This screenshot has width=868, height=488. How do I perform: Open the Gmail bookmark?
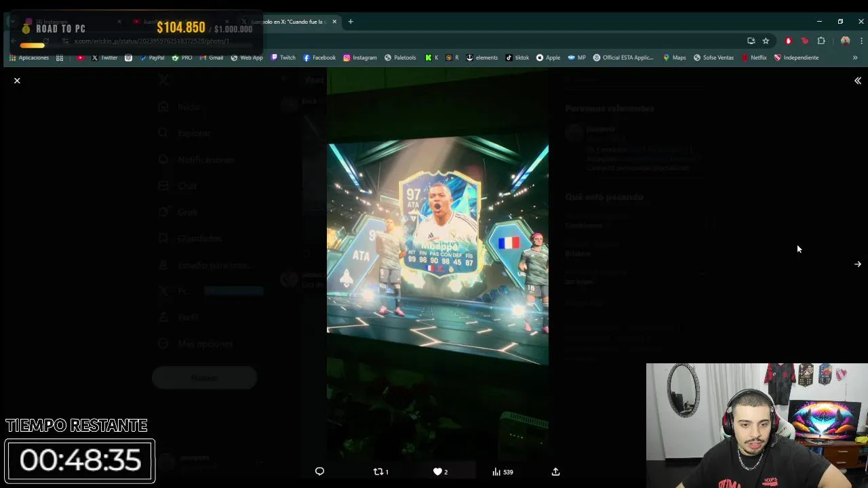(x=211, y=58)
